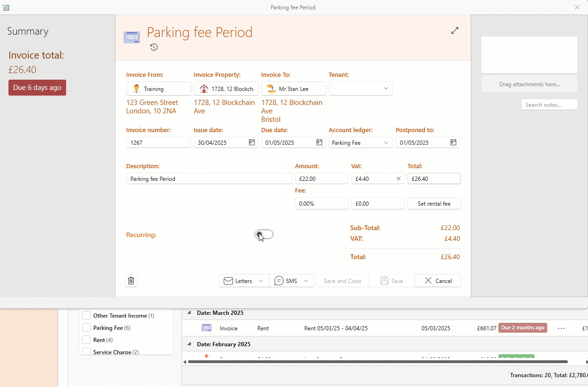
Task: Click the Invoice To Mr Stan Lee field
Action: click(x=294, y=89)
